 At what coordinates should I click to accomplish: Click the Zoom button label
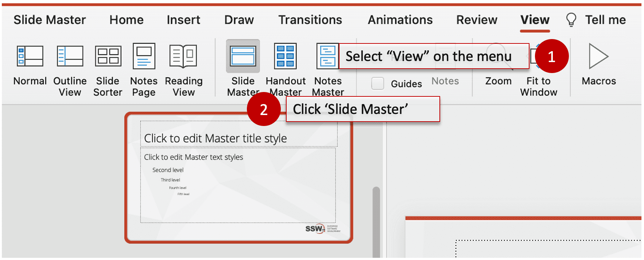point(498,81)
